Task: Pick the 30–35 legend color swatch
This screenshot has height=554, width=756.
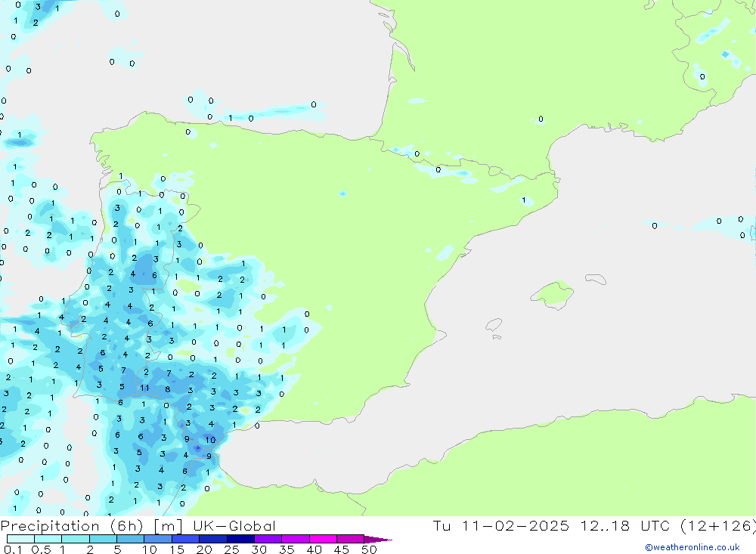Action: [x=268, y=539]
